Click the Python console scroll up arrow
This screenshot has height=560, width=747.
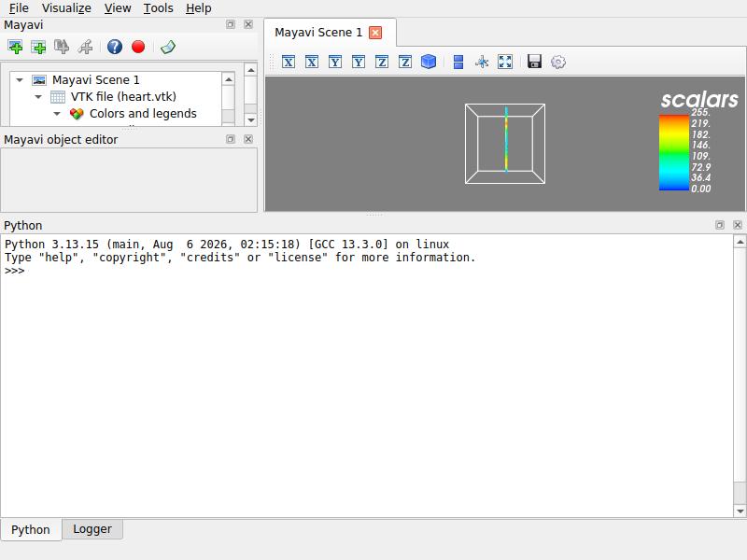point(740,242)
